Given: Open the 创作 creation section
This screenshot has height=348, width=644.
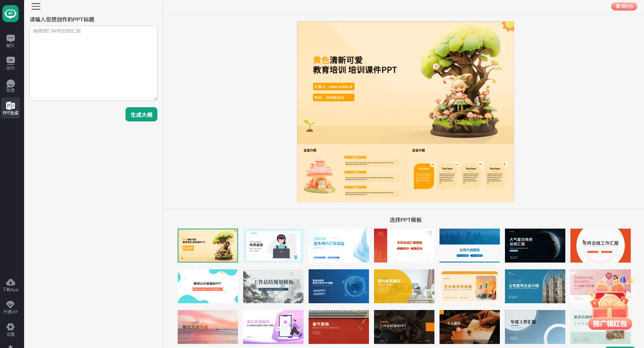Looking at the screenshot, I should tap(11, 63).
